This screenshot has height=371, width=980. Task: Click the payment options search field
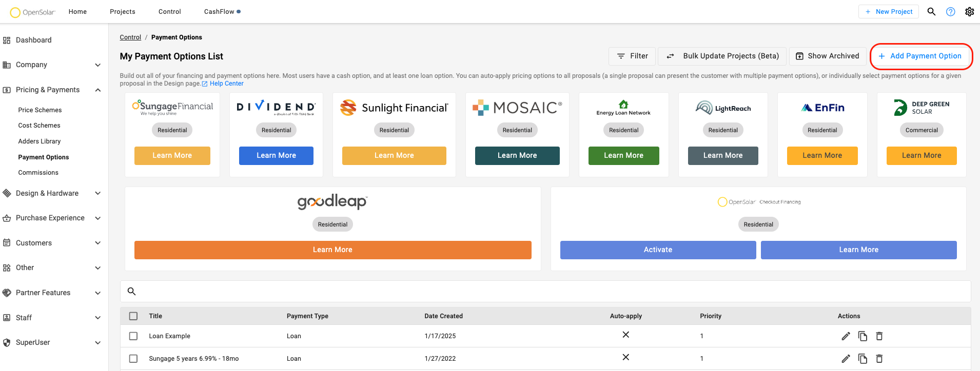click(545, 291)
